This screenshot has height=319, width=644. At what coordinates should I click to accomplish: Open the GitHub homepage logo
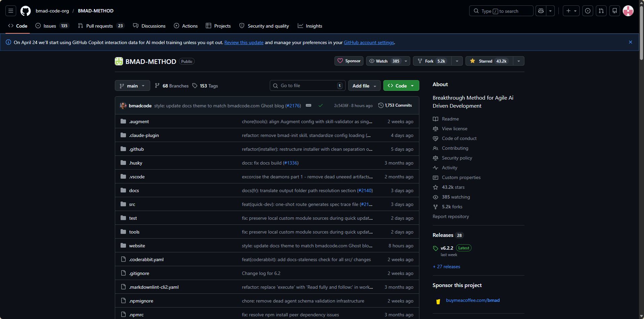tap(26, 11)
